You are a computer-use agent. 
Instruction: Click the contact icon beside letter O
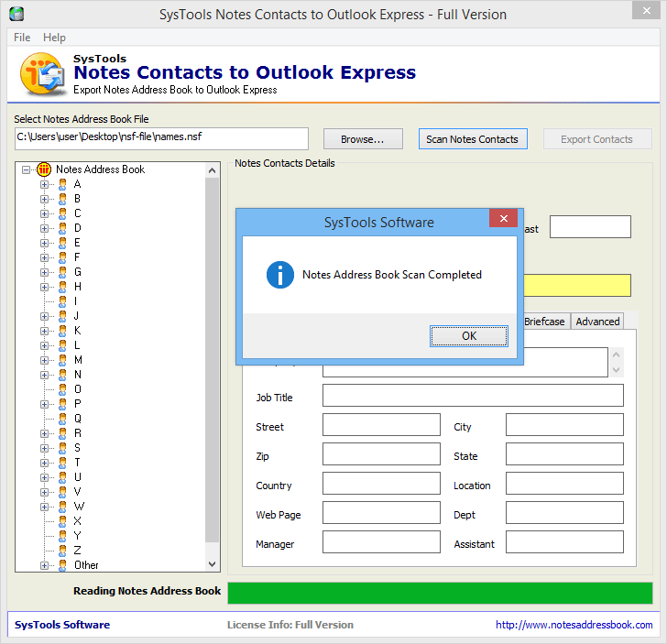point(62,389)
